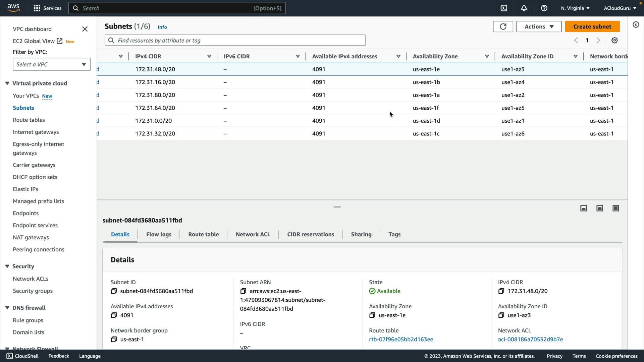Collapse the Virtual private cloud section
This screenshot has width=644, height=362.
7,83
